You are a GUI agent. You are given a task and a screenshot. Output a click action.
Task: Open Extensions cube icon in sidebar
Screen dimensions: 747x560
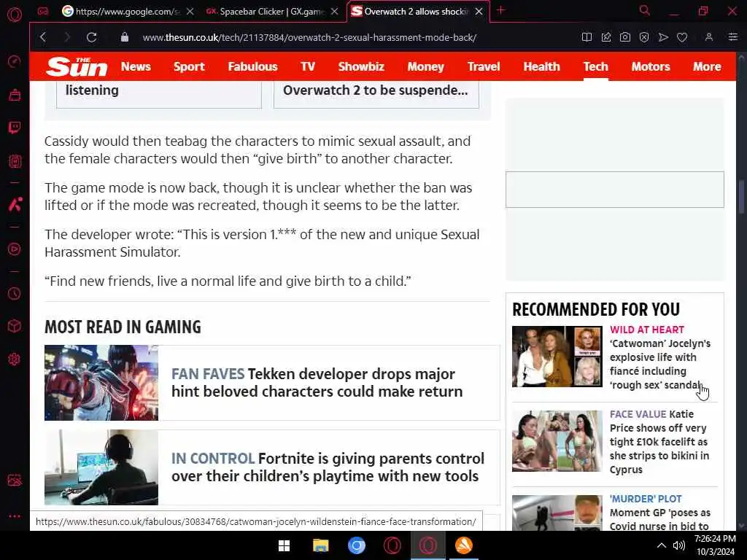15,326
